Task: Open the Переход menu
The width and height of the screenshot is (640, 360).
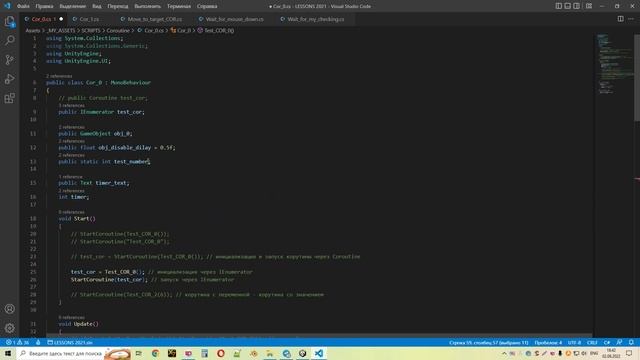Action: [x=118, y=6]
